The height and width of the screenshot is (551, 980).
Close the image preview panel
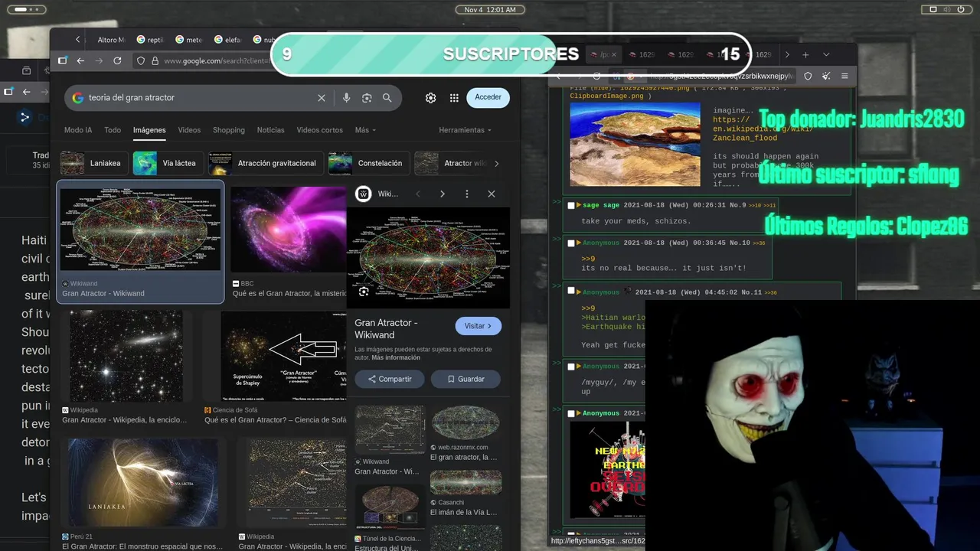point(492,194)
